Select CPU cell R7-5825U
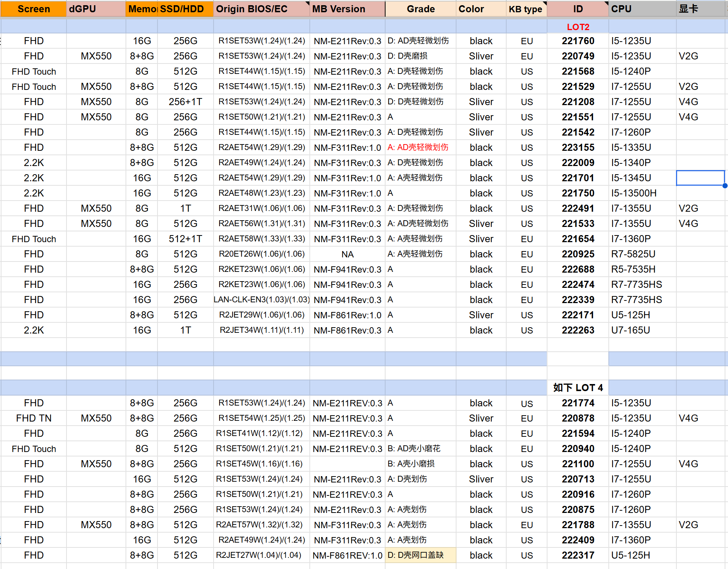This screenshot has width=728, height=569. coord(642,254)
